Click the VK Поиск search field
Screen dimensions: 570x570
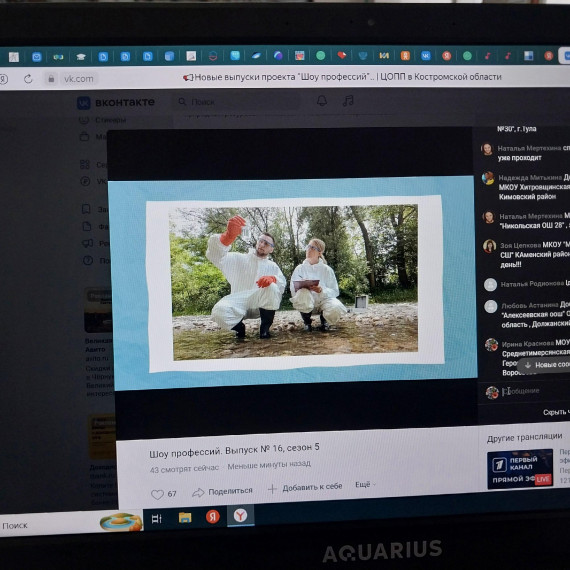coord(236,102)
